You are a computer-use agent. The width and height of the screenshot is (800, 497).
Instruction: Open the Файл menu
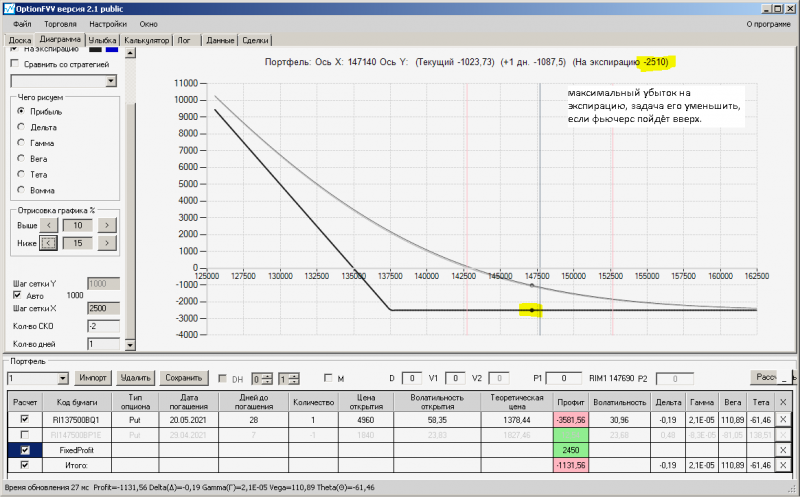(22, 24)
